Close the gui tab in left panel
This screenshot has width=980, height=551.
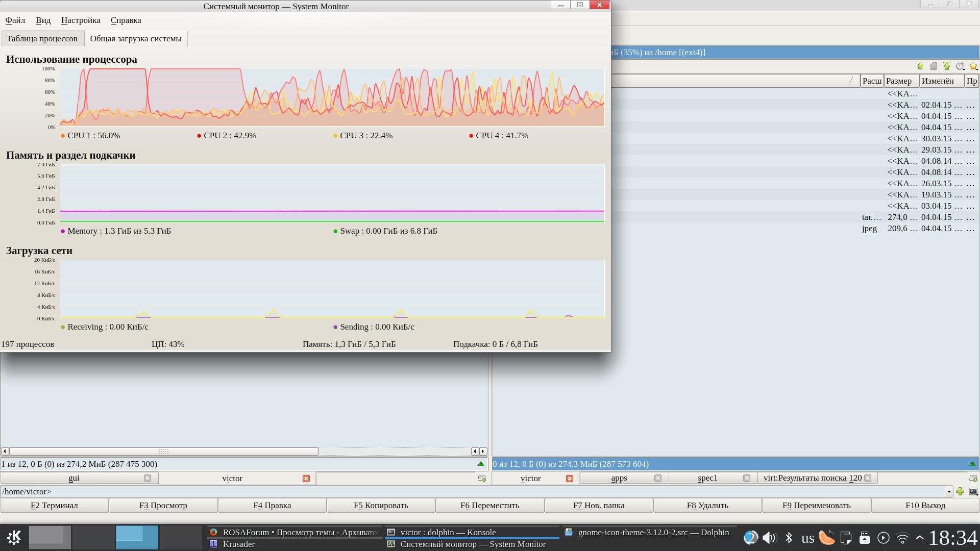(147, 478)
